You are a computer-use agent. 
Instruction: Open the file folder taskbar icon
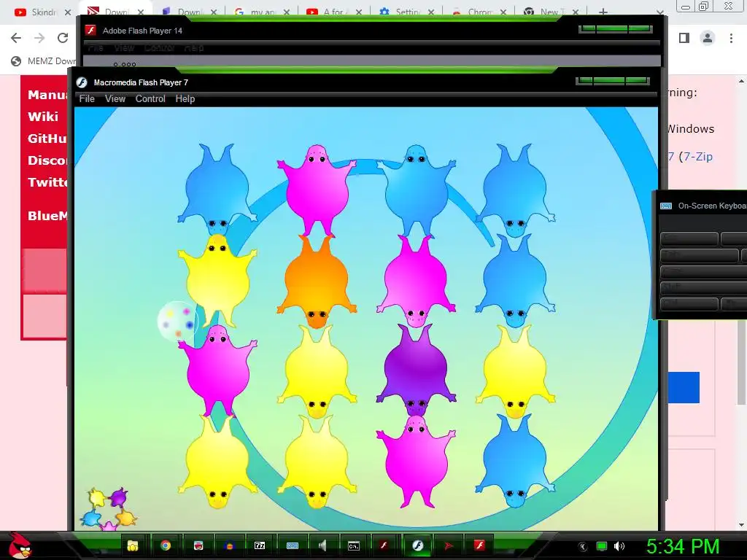pos(133,545)
